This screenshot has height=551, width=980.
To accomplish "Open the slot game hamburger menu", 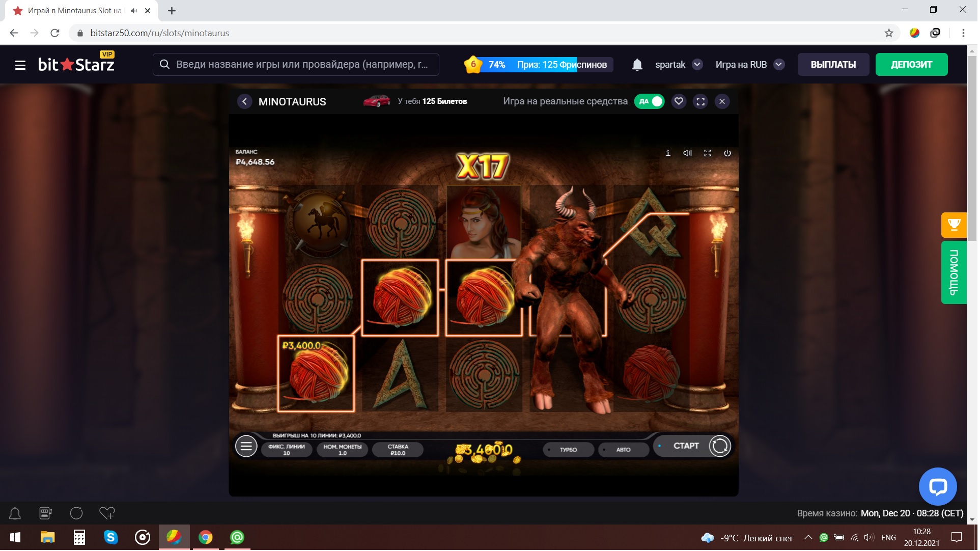I will [x=246, y=447].
